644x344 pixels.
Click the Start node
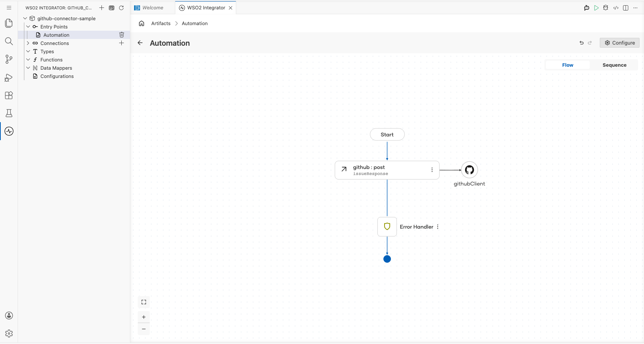tap(387, 135)
